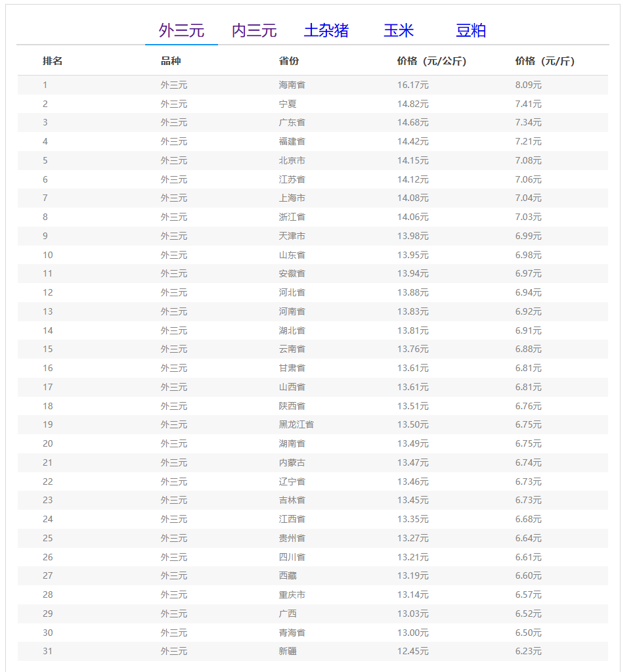
Task: Select the 黑龙江省 province cell
Action: click(x=296, y=424)
